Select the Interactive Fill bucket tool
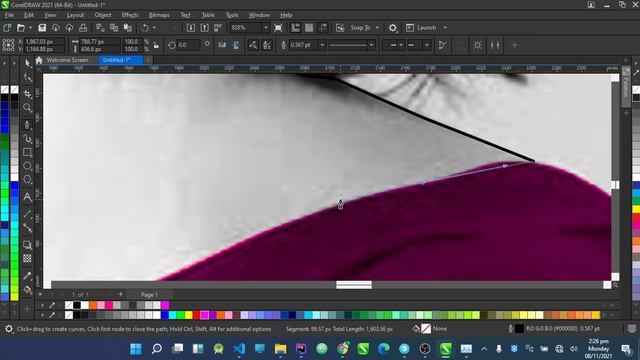This screenshot has height=360, width=640. tap(27, 290)
